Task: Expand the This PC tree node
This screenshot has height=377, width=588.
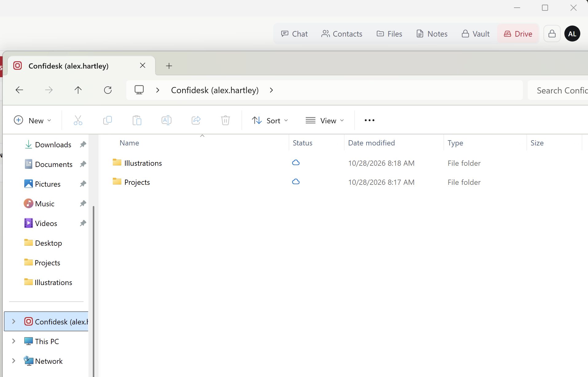Action: (14, 341)
